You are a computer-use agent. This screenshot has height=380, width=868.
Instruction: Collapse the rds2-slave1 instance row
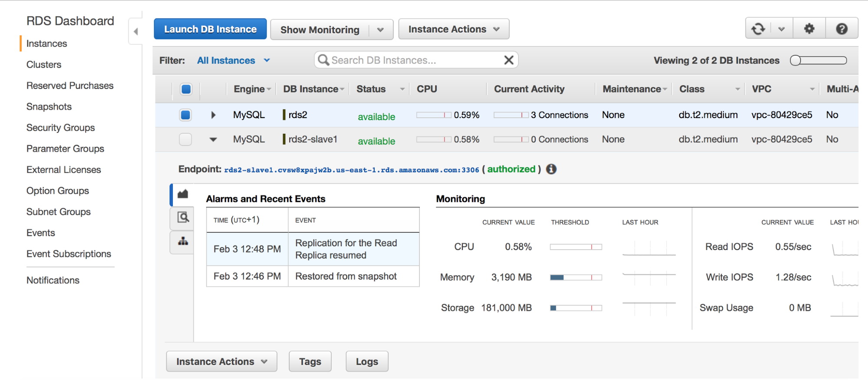pos(213,139)
